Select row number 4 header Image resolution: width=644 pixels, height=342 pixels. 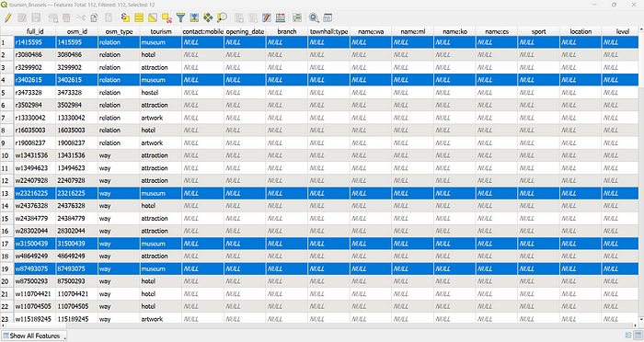click(7, 80)
